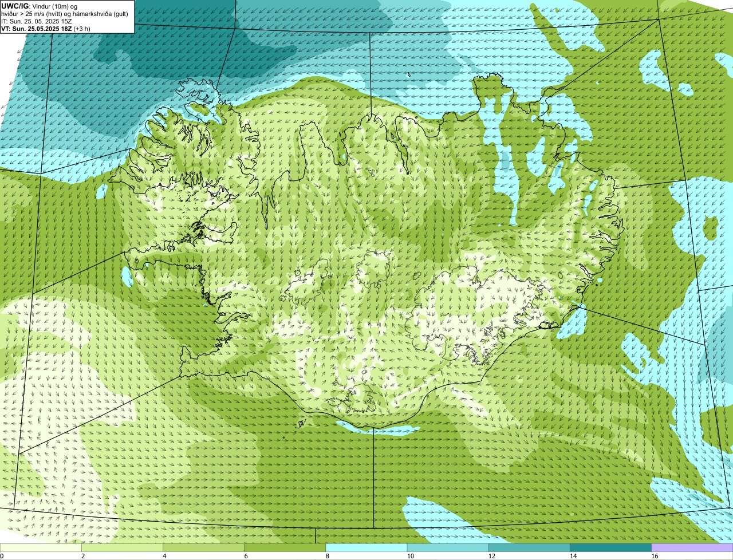Click the "UWC/IG: Vindur (10m) og" title line
733x560 pixels.
coord(39,6)
